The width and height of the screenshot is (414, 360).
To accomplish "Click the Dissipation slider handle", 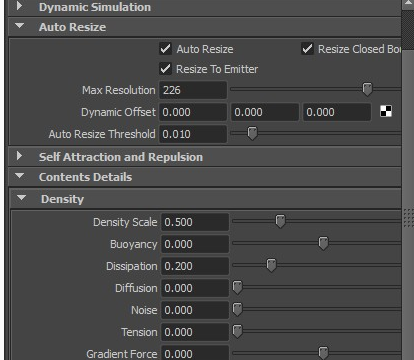I will [x=271, y=265].
